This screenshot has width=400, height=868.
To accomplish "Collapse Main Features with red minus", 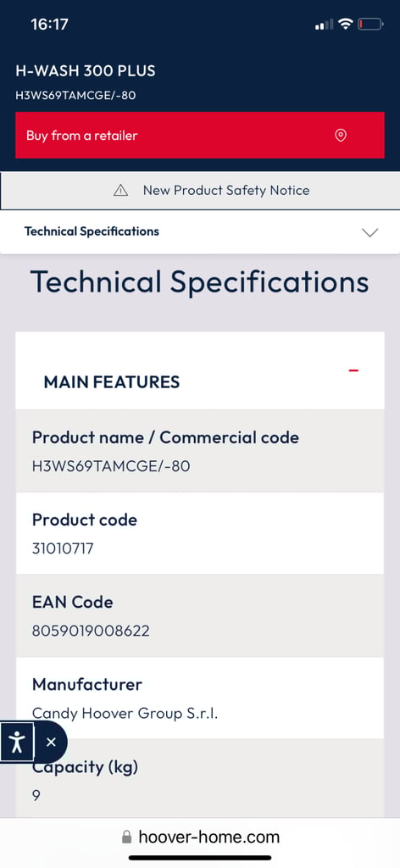I will tap(353, 370).
